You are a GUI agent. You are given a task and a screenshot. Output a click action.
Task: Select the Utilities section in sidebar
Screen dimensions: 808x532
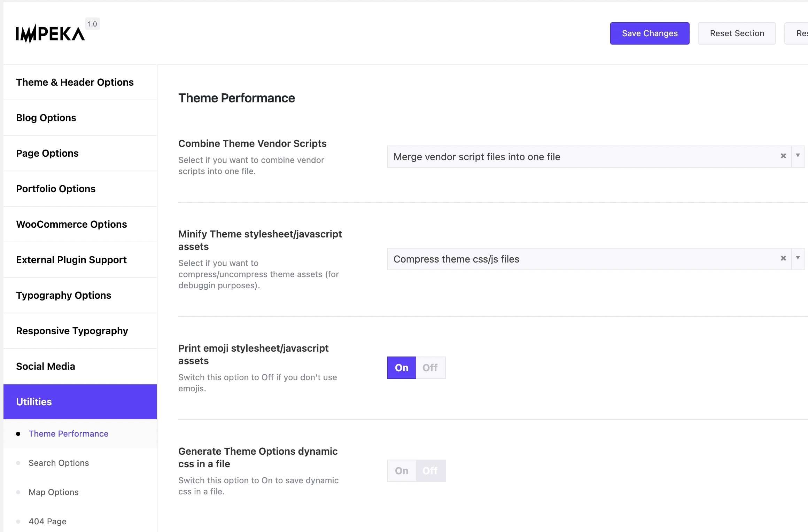pyautogui.click(x=34, y=401)
